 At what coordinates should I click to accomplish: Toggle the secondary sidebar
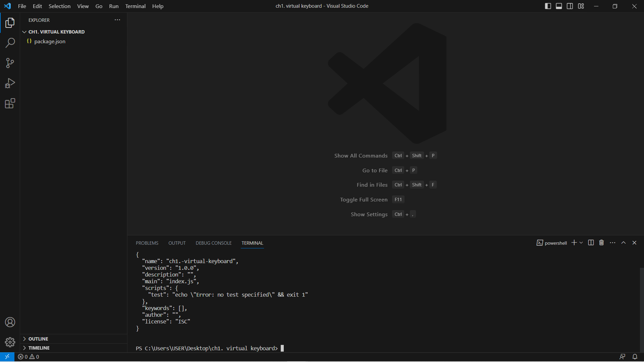tap(570, 6)
